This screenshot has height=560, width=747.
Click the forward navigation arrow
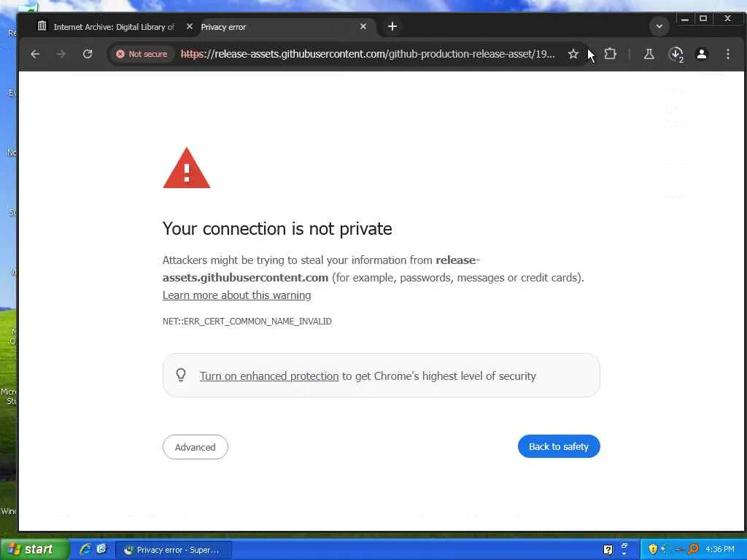(x=61, y=54)
